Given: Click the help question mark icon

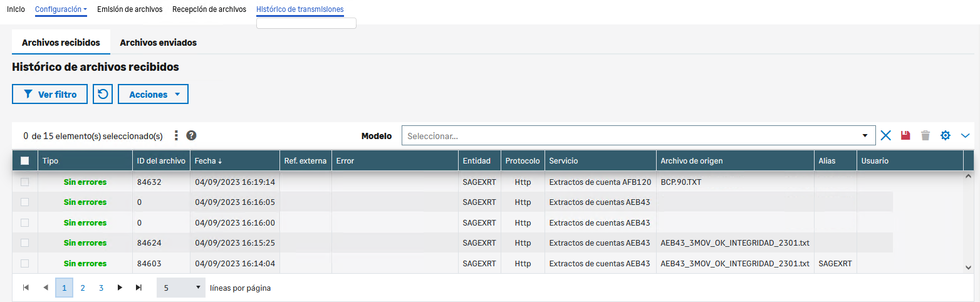Looking at the screenshot, I should (x=191, y=135).
